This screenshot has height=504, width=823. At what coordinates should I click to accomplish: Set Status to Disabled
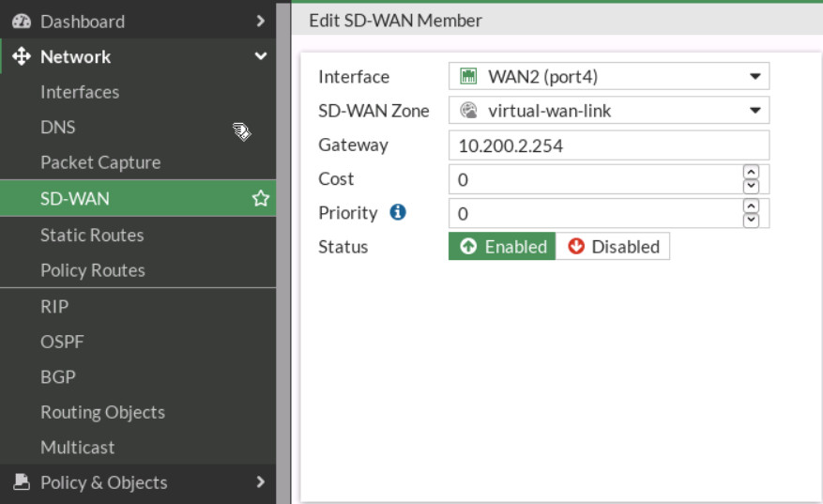(613, 247)
